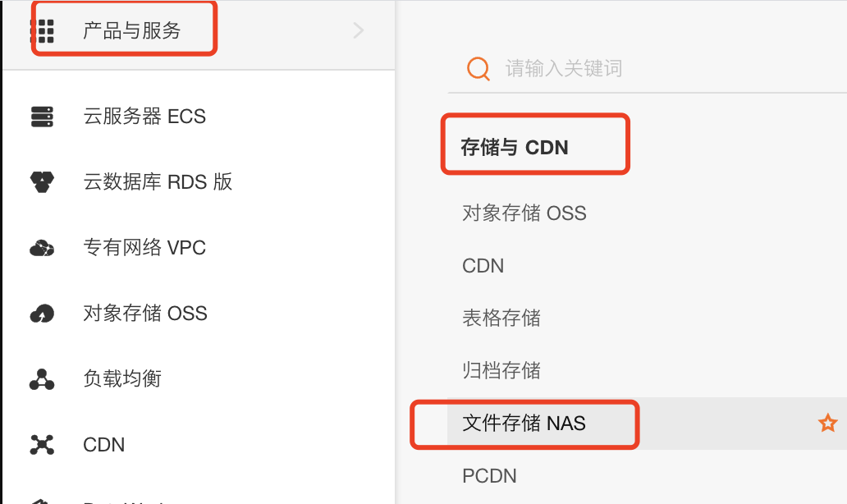Select 云服务器 ECS in sidebar
This screenshot has height=504, width=847.
144,117
